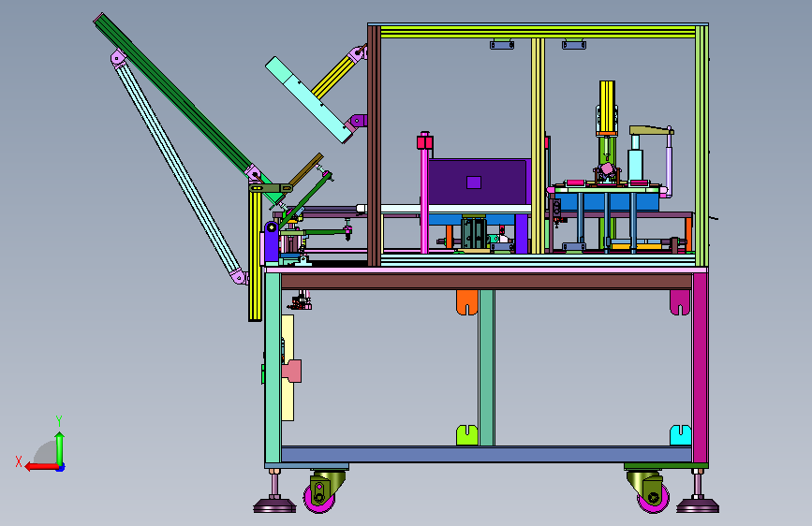
Task: Select the teal center vertical post
Action: 486,368
